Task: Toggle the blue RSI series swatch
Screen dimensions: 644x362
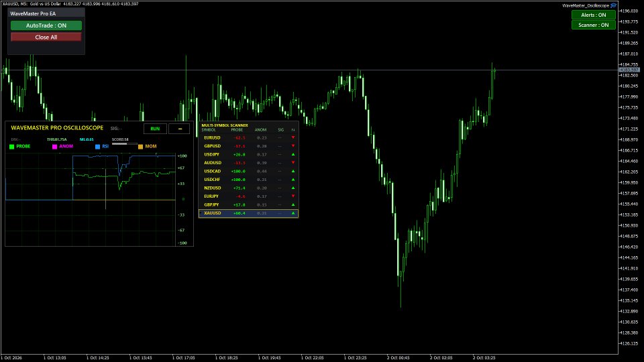Action: point(97,147)
